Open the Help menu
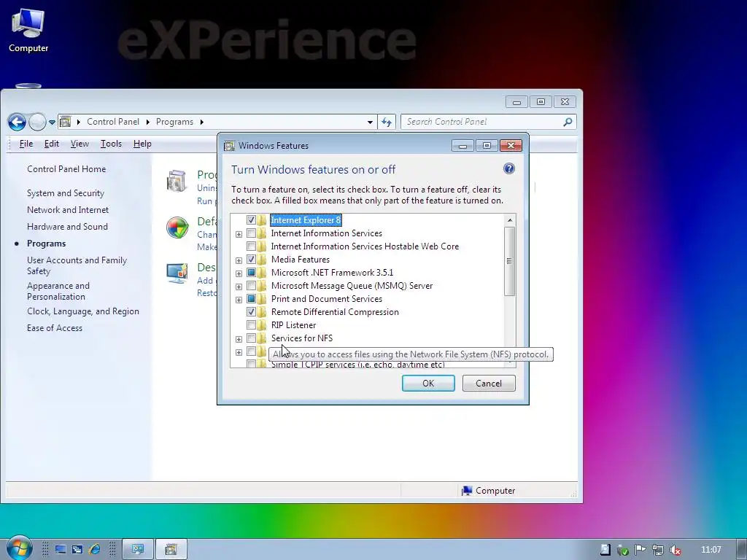Viewport: 747px width, 560px height. coord(142,144)
